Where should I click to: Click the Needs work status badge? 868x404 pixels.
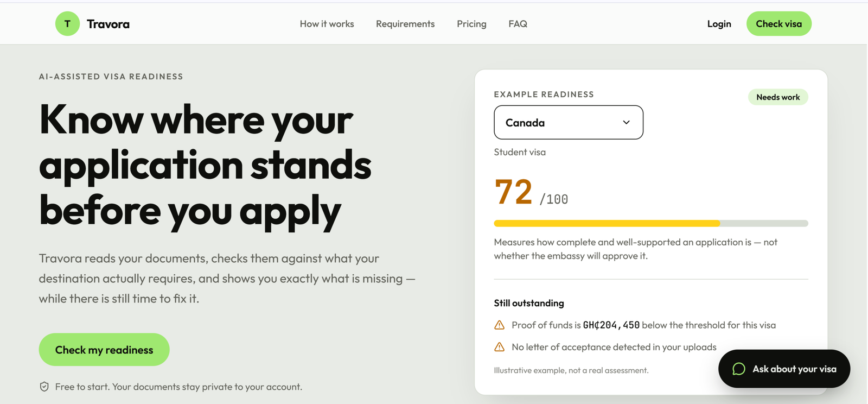tap(778, 97)
